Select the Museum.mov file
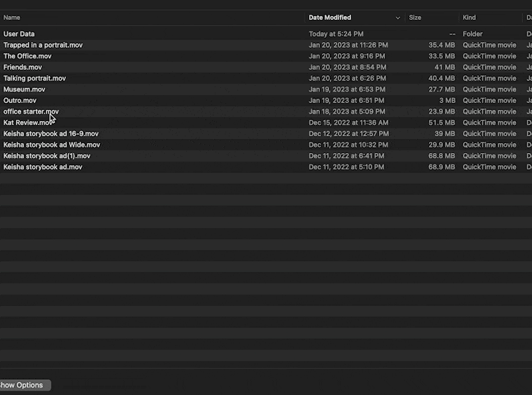Image resolution: width=532 pixels, height=395 pixels. [x=25, y=90]
